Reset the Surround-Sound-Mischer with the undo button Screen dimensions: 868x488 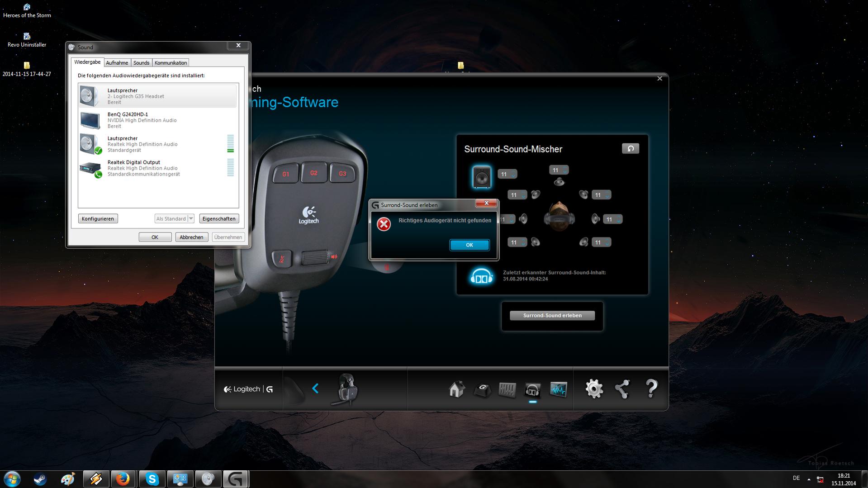(x=630, y=148)
